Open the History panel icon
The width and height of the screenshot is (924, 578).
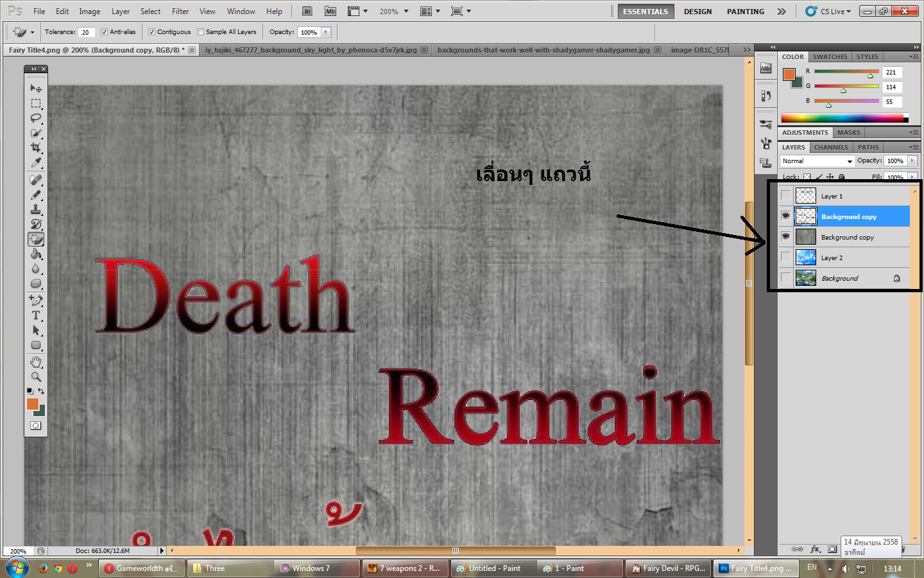[x=766, y=96]
